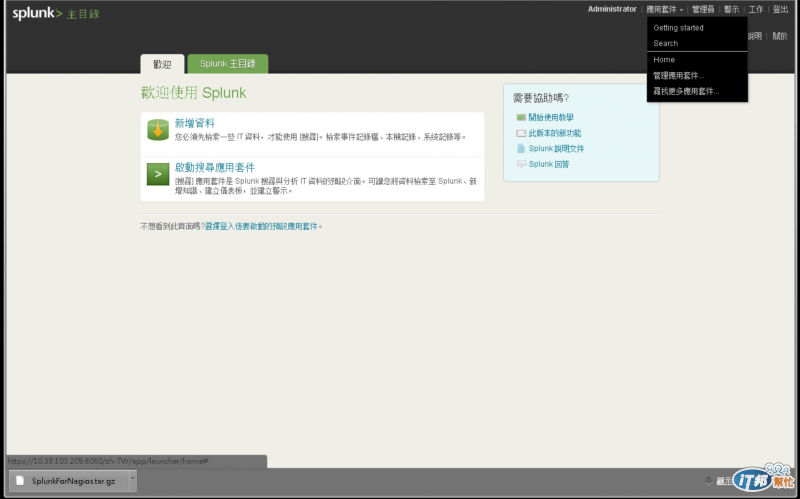Screen dimensions: 800x499
Task: Click the 選擇登入後要啟動的預設應用套件 link
Action: pyautogui.click(x=261, y=226)
